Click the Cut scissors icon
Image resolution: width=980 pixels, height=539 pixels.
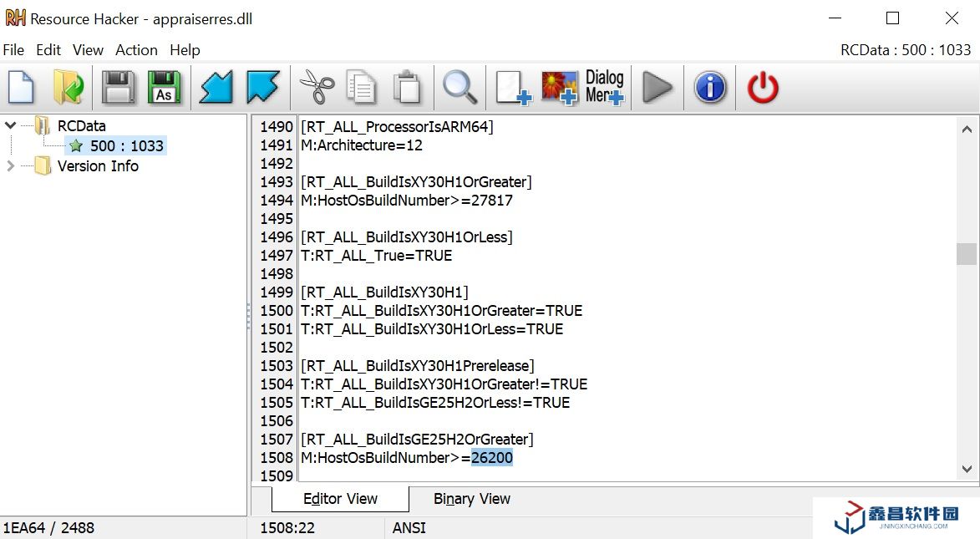pyautogui.click(x=317, y=87)
